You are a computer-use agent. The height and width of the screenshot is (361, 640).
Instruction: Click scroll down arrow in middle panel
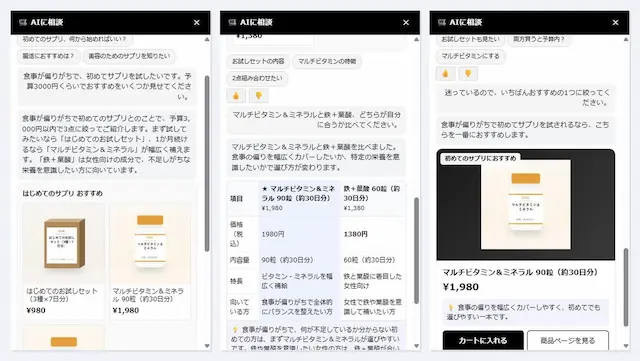pos(416,346)
